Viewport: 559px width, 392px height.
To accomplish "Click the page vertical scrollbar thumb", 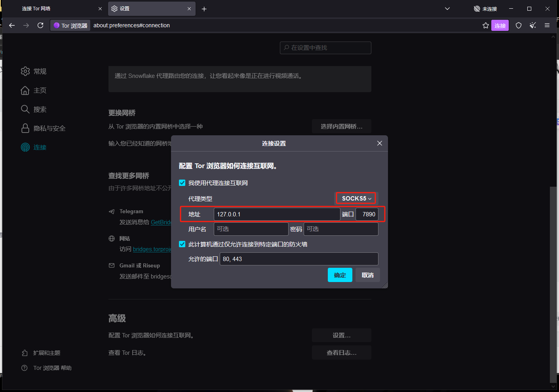I will [553, 284].
